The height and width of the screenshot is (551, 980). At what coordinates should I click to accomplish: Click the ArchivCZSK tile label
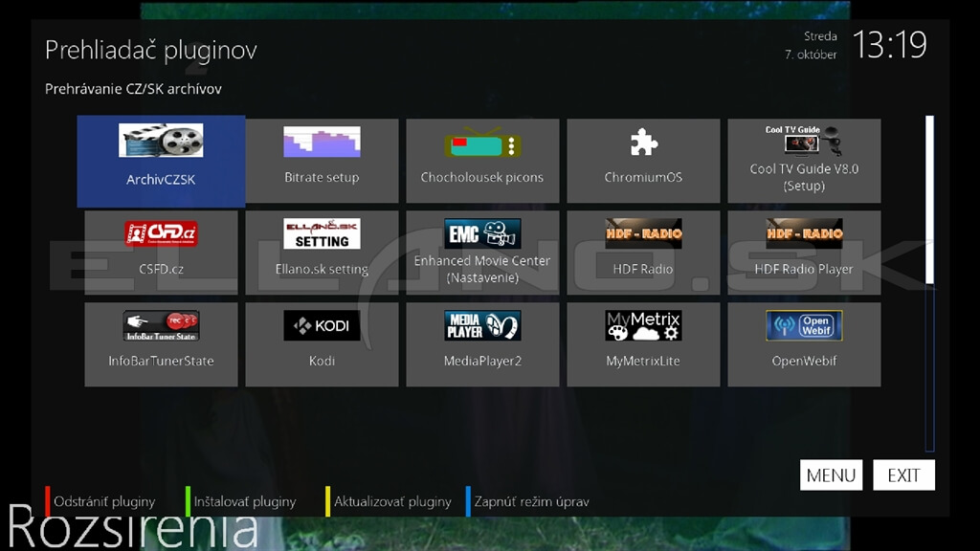(x=161, y=180)
